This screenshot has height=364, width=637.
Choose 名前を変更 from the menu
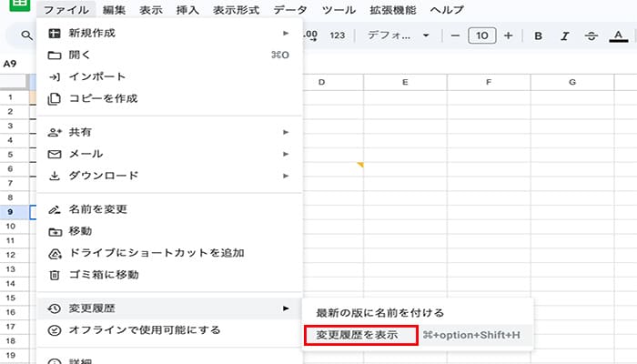coord(170,209)
